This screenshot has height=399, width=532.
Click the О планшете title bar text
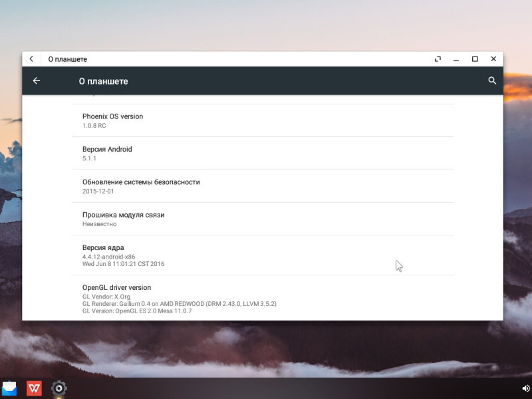point(68,59)
